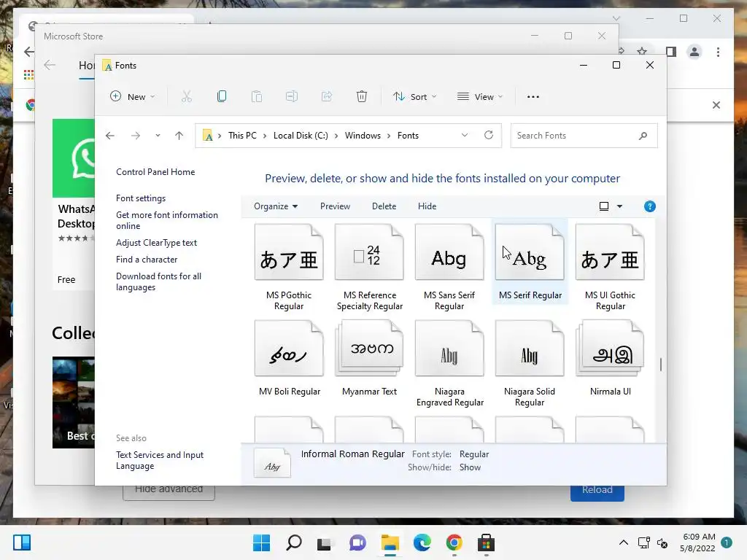Open the Sort dropdown
This screenshot has height=560, width=747.
point(414,97)
